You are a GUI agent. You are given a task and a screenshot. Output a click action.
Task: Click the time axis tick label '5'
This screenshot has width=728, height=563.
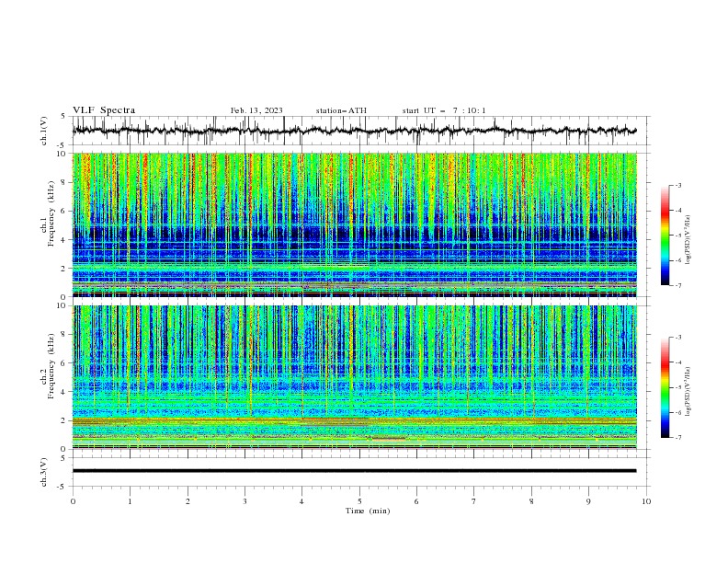tap(359, 501)
